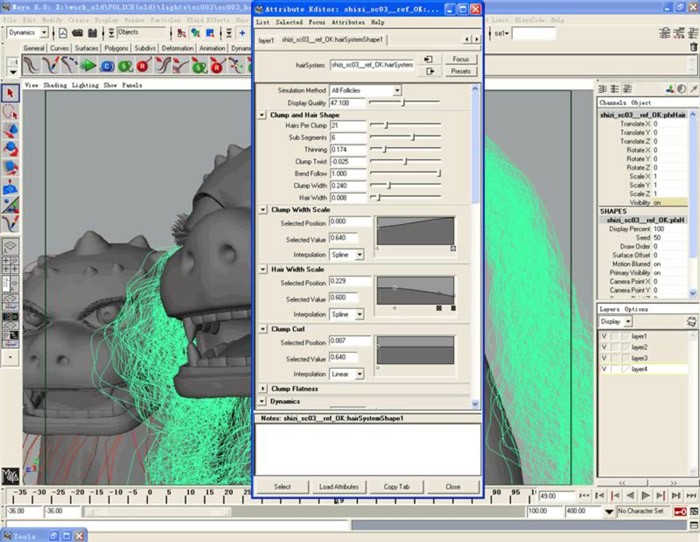Open the Simulation Method dropdown
This screenshot has width=700, height=542.
pyautogui.click(x=365, y=90)
